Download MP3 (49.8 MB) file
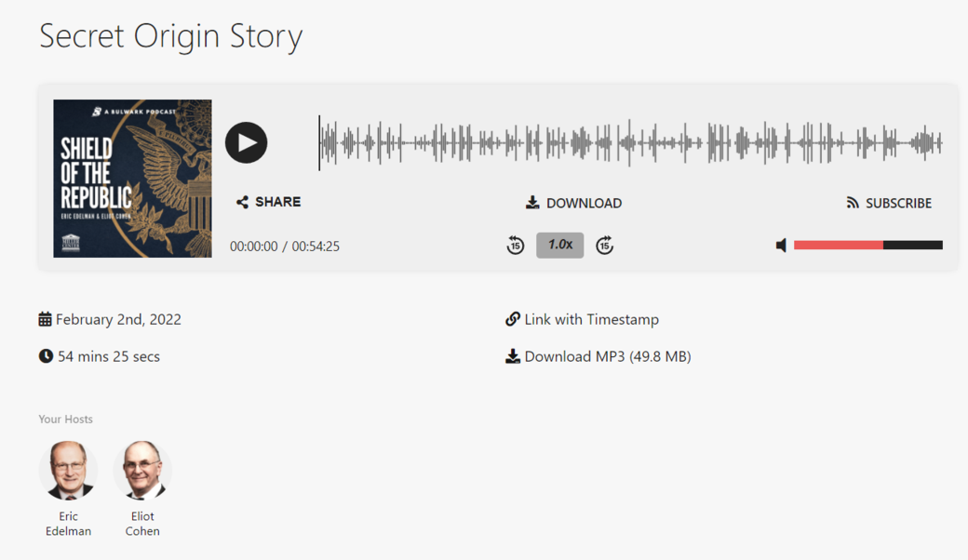 point(598,356)
